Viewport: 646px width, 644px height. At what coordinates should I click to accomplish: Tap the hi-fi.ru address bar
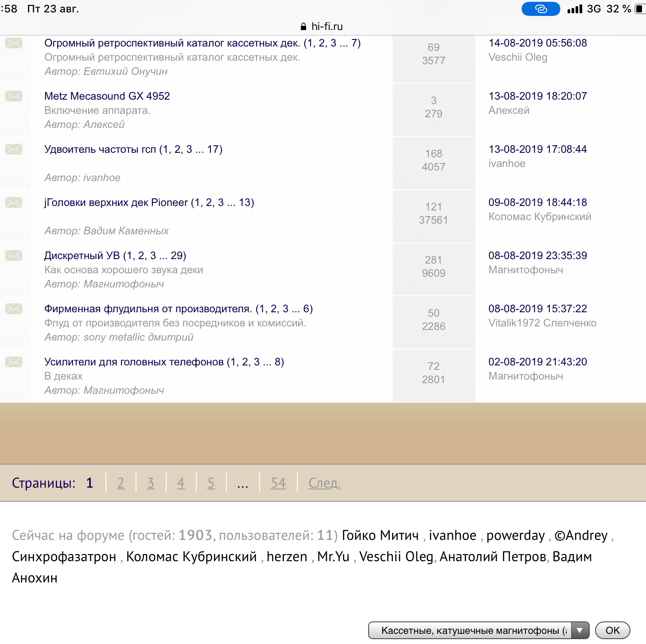[x=327, y=27]
